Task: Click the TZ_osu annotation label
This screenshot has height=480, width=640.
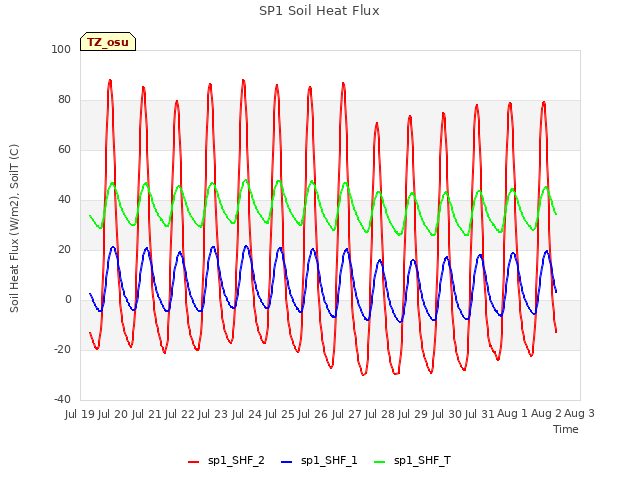Action: pos(108,42)
